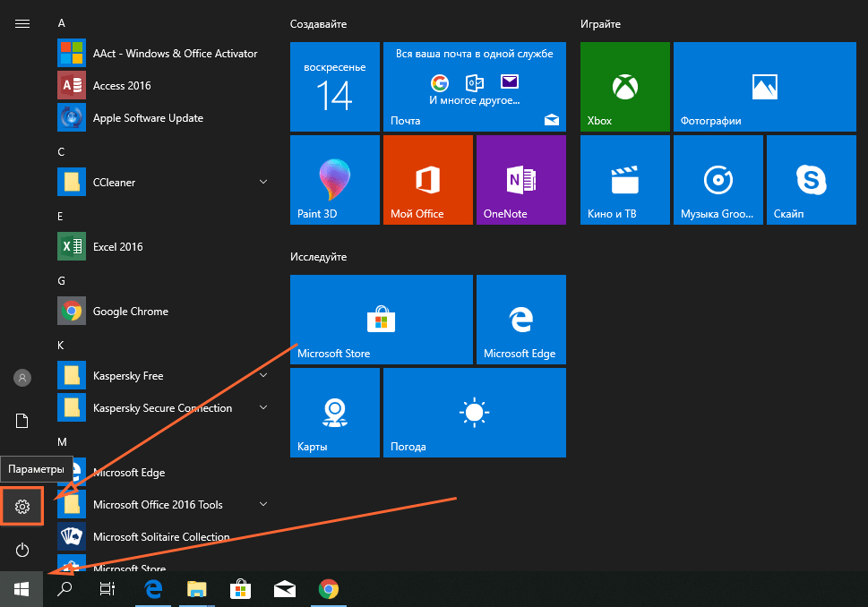
Task: Open the Фотографии photos tile
Action: (x=764, y=87)
